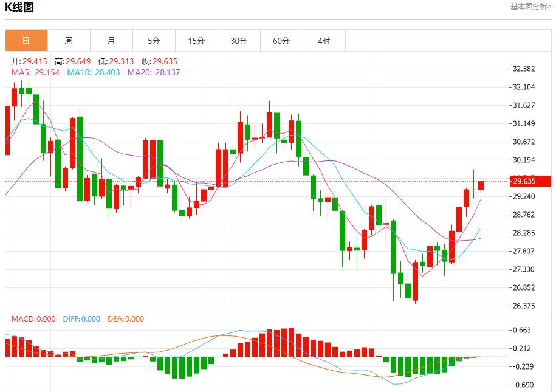Click the DIFF value label
The image size is (556, 392).
81,318
